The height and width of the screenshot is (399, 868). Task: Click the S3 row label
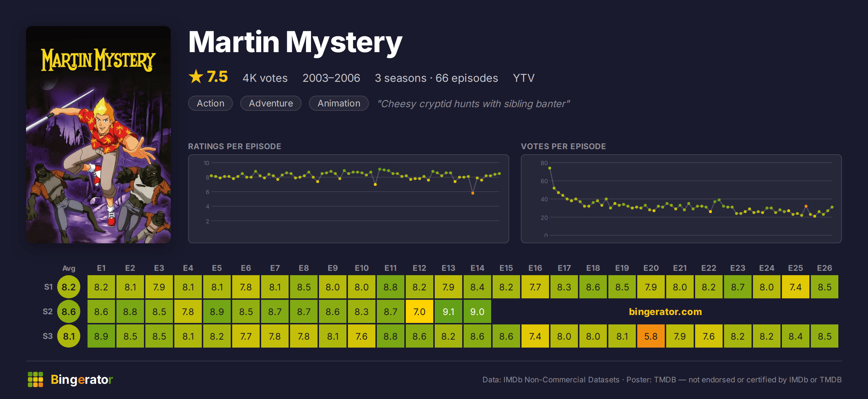pos(48,336)
